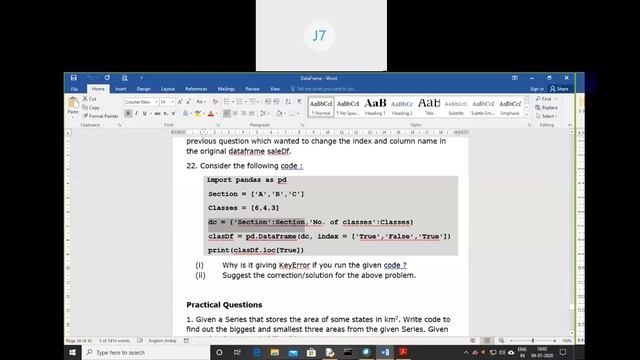Open Task View on the taskbar
This screenshot has width=640, height=360.
[238, 352]
